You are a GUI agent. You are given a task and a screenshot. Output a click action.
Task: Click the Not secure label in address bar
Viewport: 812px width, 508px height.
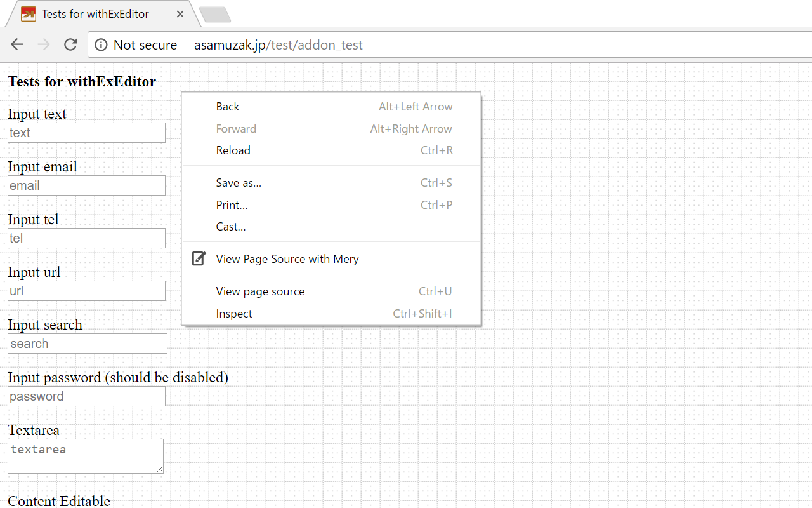(145, 45)
